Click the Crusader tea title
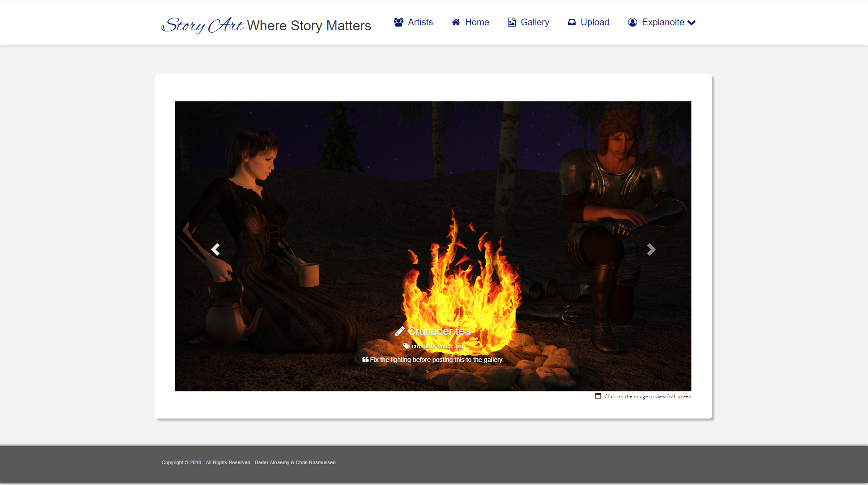The width and height of the screenshot is (868, 485). tap(439, 331)
